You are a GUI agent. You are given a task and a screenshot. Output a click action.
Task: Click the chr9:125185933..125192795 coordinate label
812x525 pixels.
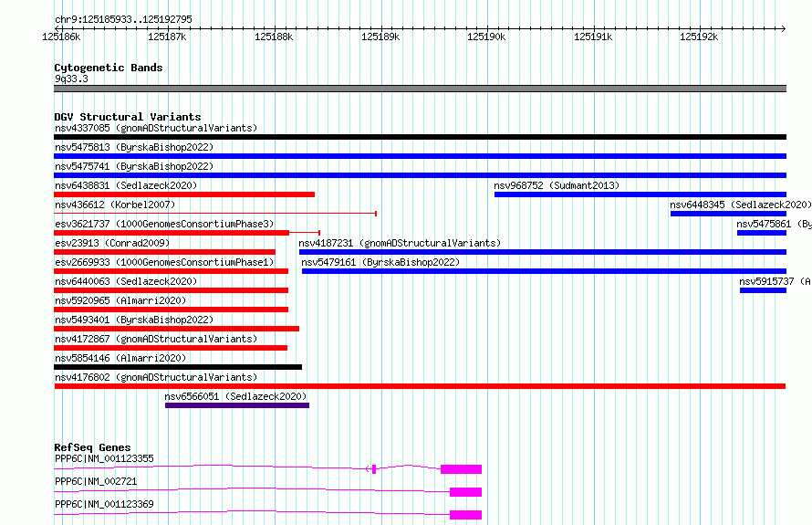click(x=123, y=19)
